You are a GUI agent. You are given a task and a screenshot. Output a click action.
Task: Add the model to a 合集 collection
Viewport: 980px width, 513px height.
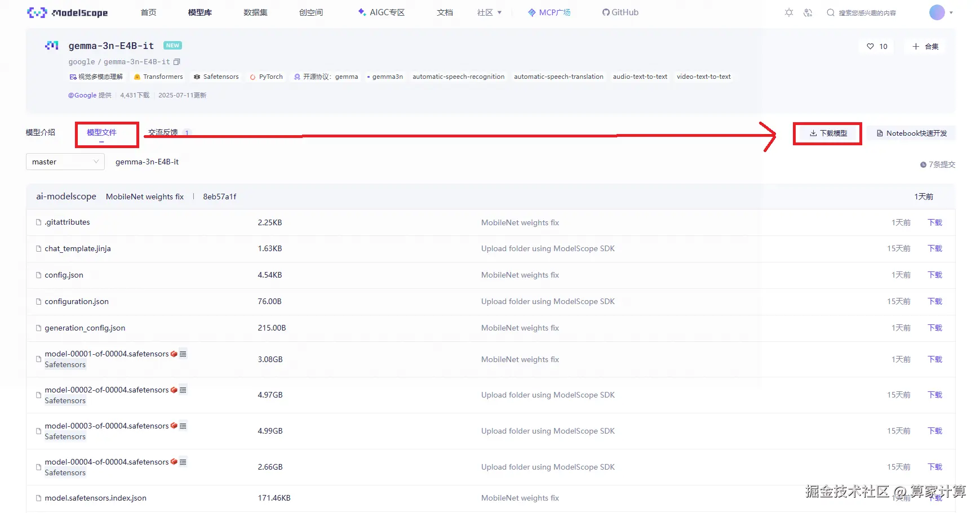(925, 46)
